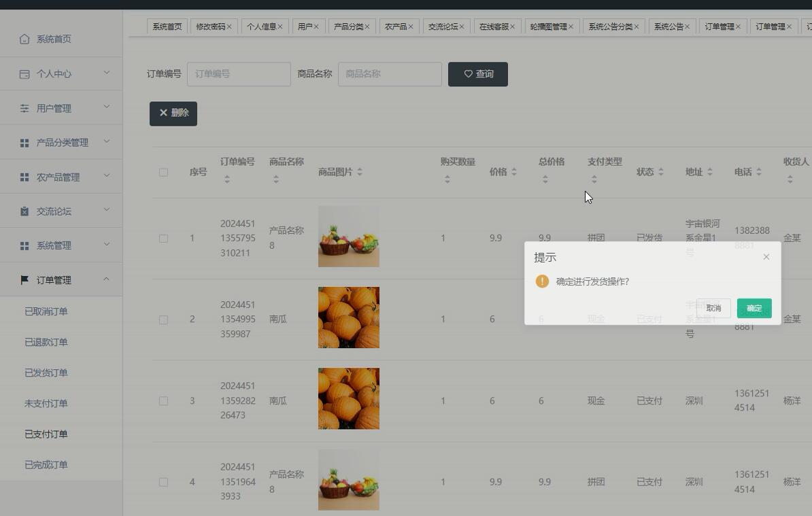Sort by 商品图片 column arrows
The image size is (812, 516).
point(359,172)
